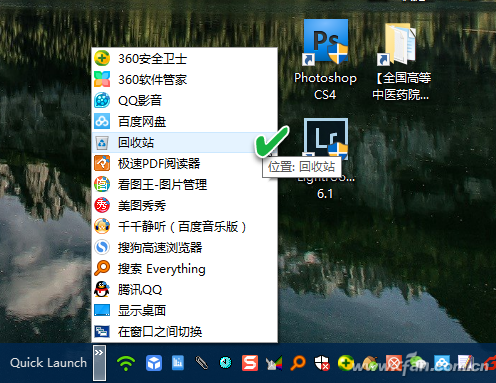496x383 pixels.
Task: Launch 极速PDF阅读器 from the menu
Action: tap(184, 164)
